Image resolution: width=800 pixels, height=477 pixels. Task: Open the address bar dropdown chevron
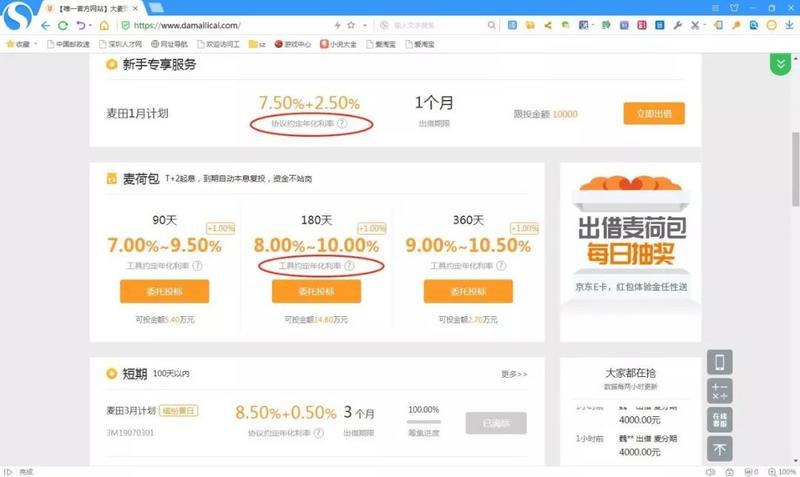pos(365,25)
